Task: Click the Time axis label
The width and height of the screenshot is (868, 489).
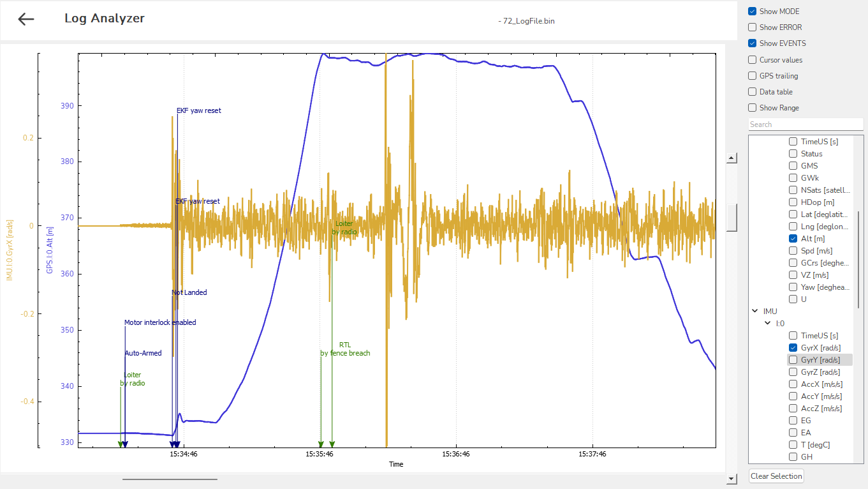Action: (x=396, y=464)
